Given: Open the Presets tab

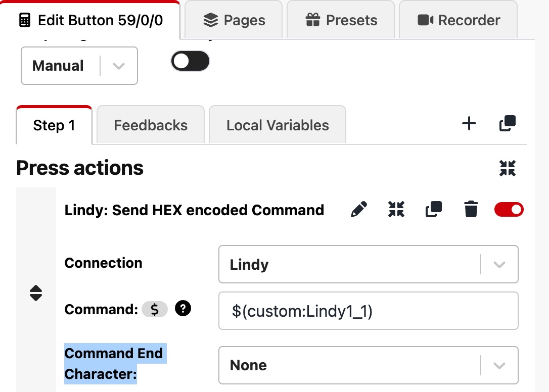Looking at the screenshot, I should click(342, 20).
